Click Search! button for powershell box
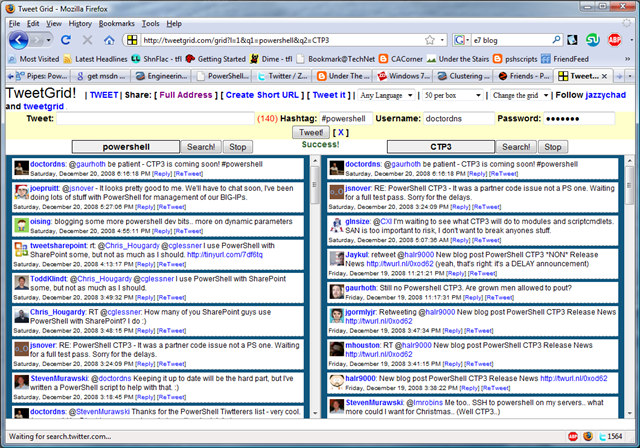 tap(201, 147)
